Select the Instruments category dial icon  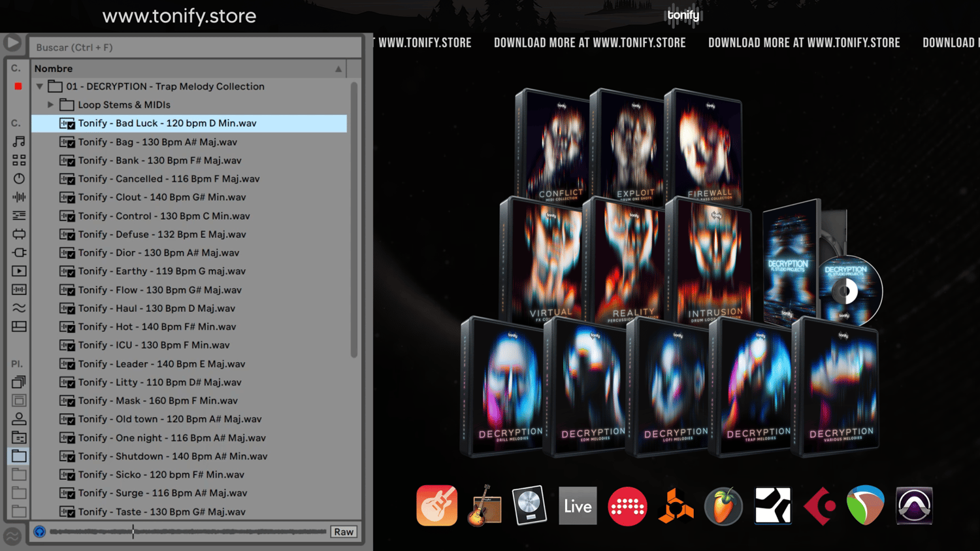(19, 178)
